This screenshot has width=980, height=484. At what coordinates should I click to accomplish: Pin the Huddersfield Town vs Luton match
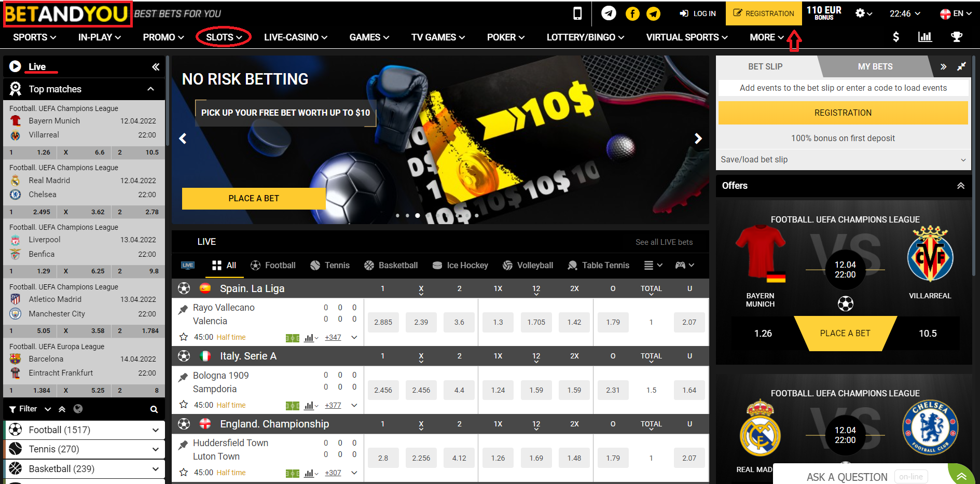point(183,445)
